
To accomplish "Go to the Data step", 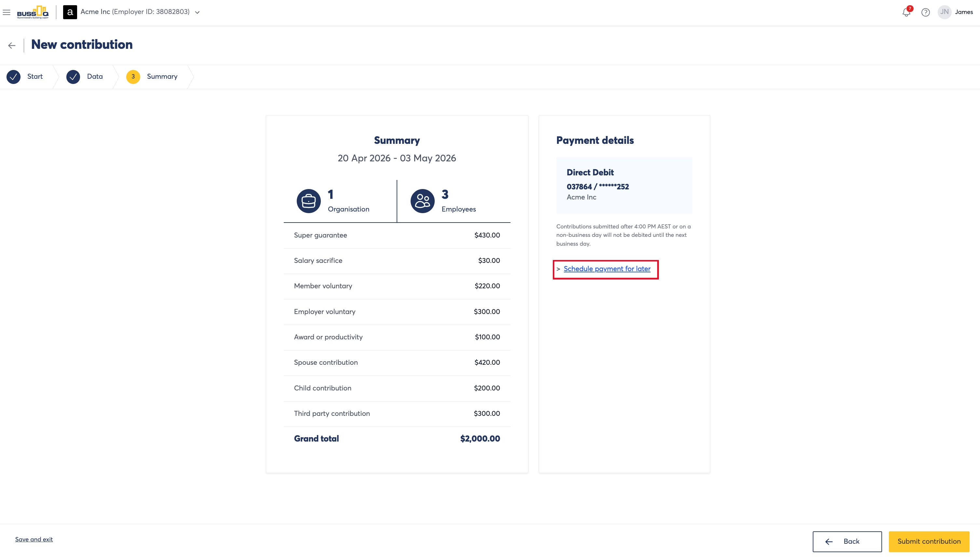I will point(95,76).
